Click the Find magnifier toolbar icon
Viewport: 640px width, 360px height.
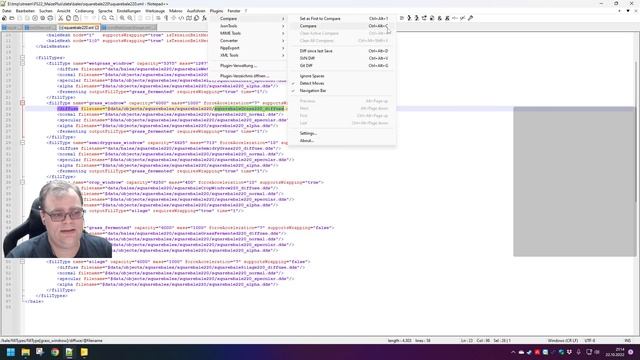coord(104,18)
